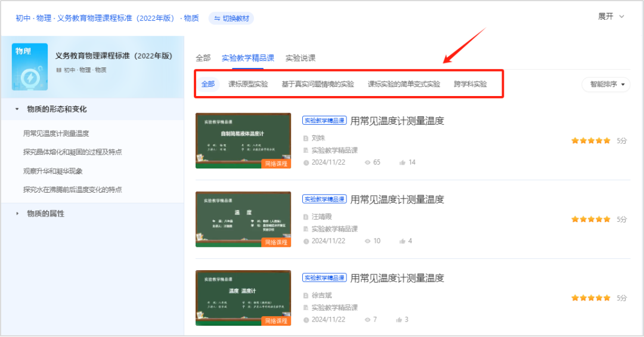The height and width of the screenshot is (337, 644).
Task: Select 探究晶体熔化和凝固的过程及特点 in sidebar
Action: tap(72, 152)
